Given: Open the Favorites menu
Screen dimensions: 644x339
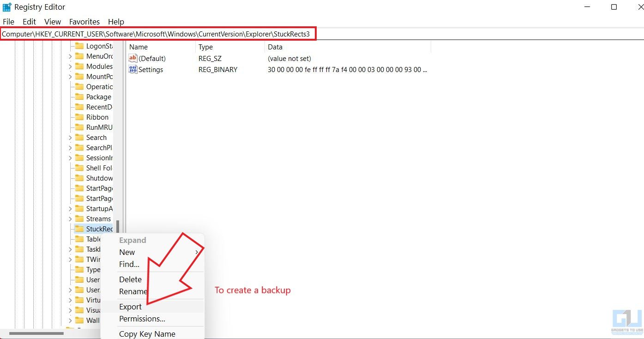Looking at the screenshot, I should tap(84, 22).
